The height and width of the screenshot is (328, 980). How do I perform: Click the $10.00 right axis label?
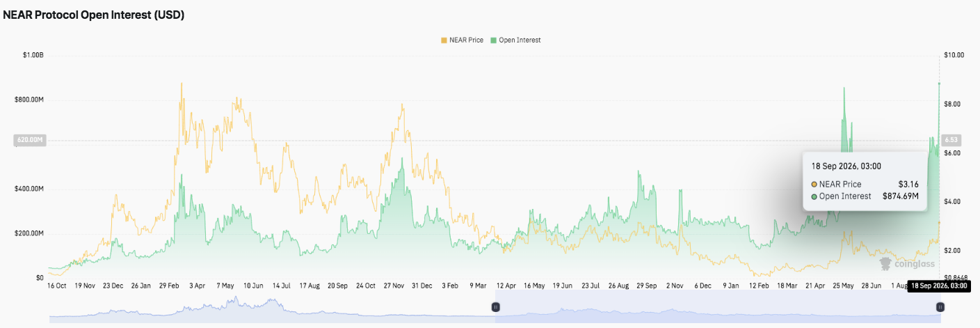click(954, 55)
